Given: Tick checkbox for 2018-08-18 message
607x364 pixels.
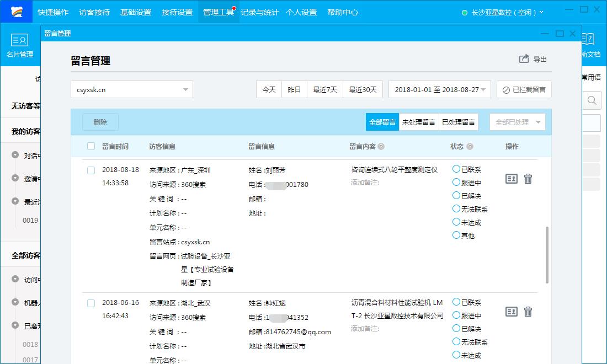Looking at the screenshot, I should [x=91, y=170].
